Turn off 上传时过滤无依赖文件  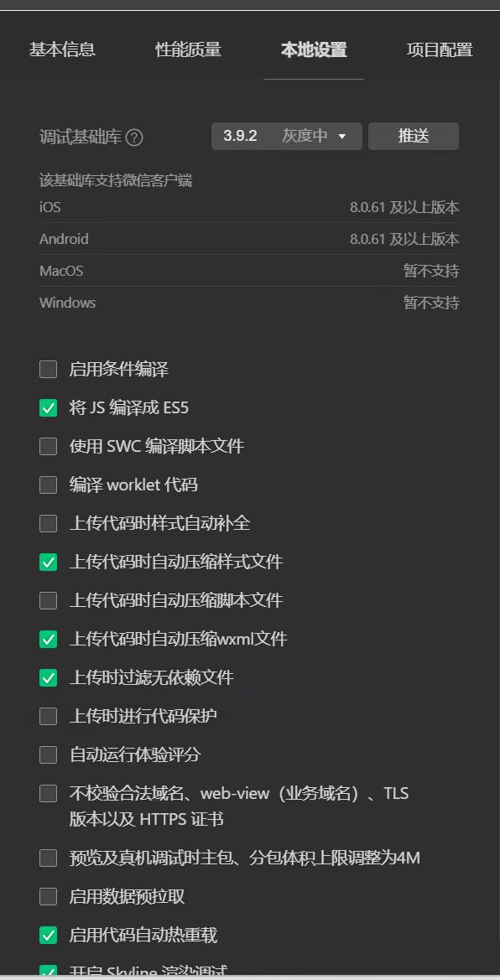(48, 677)
